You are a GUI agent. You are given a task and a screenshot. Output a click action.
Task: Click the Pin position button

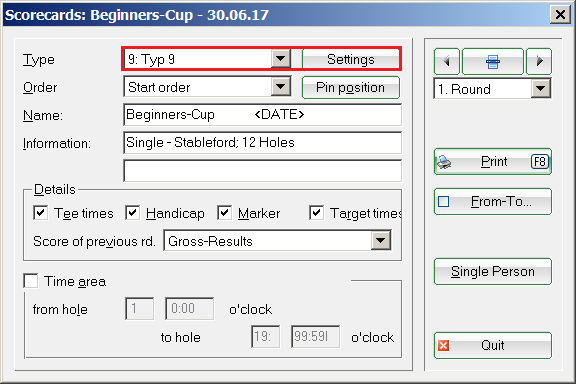click(350, 87)
